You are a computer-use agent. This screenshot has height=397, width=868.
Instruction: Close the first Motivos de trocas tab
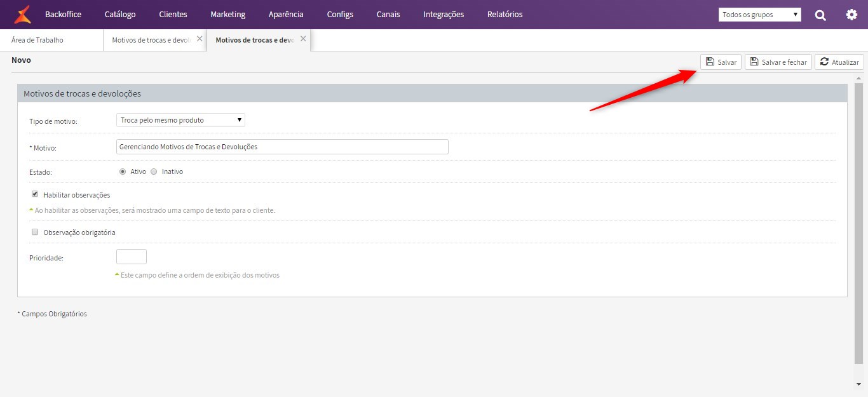click(200, 39)
